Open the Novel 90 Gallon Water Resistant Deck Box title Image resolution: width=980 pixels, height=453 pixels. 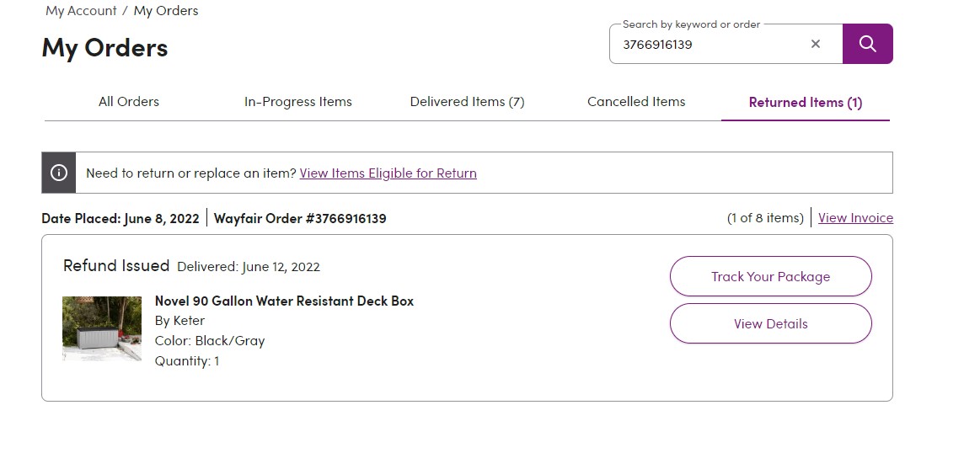coord(284,301)
